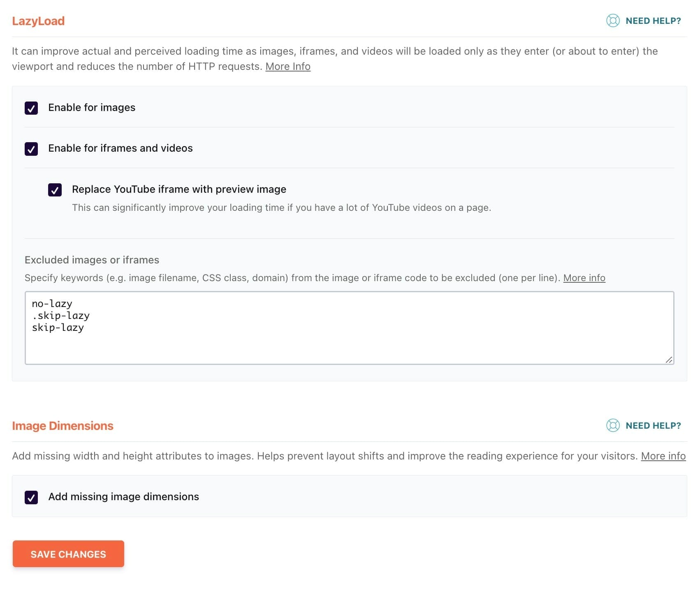Select the "no-lazy" keyword line
The image size is (700, 591).
[52, 304]
